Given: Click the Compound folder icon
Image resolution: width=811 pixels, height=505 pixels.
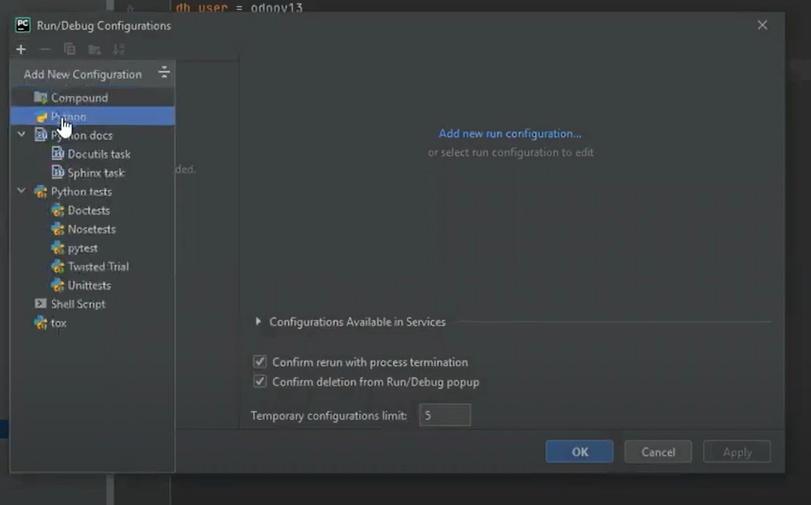Looking at the screenshot, I should (41, 97).
